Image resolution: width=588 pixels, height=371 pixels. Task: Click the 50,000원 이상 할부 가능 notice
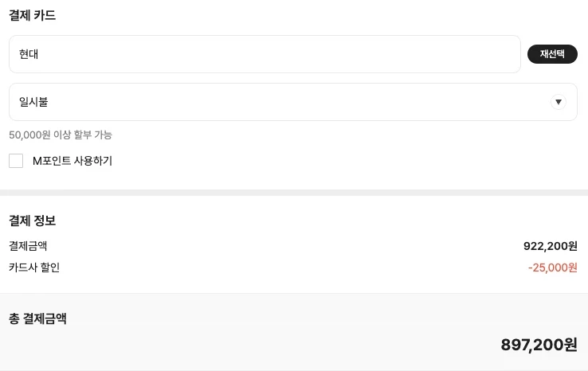click(61, 135)
